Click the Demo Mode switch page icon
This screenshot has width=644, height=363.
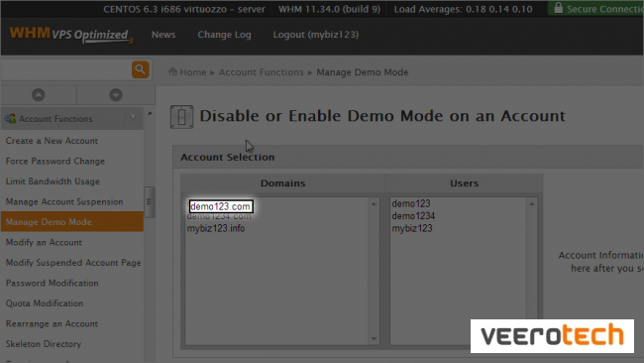pyautogui.click(x=181, y=117)
